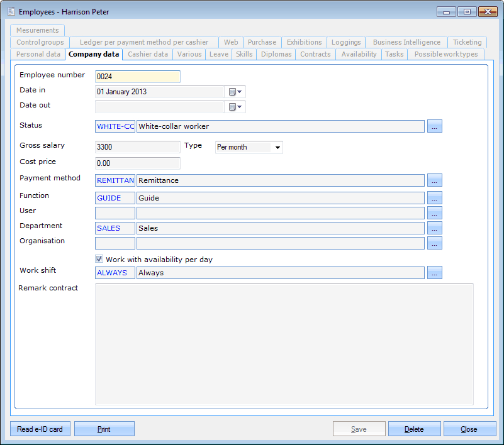Open the Organisation lookup browse button
504x445 pixels.
pos(435,243)
